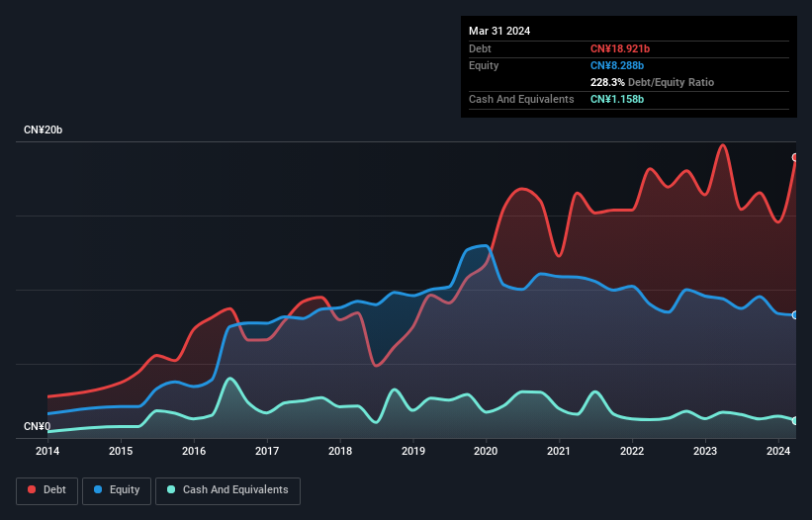Click the 2016 x-axis label
The width and height of the screenshot is (812, 520).
(194, 451)
